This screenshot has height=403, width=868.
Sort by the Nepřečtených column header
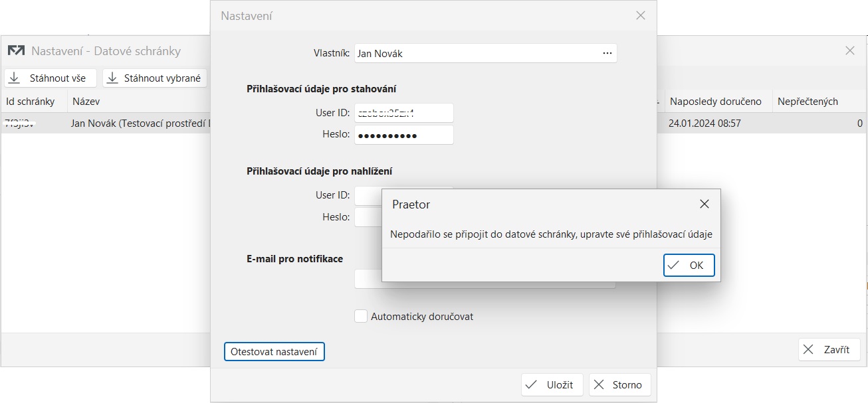click(808, 102)
